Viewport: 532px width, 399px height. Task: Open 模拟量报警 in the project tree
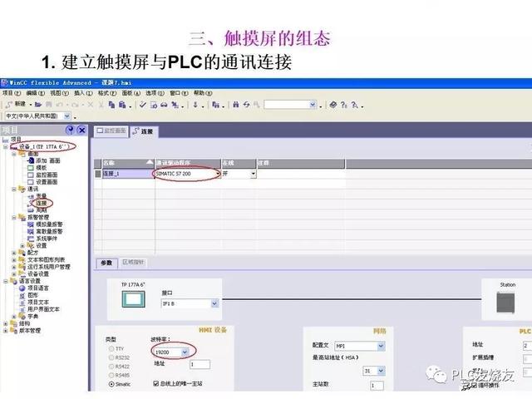click(x=48, y=224)
